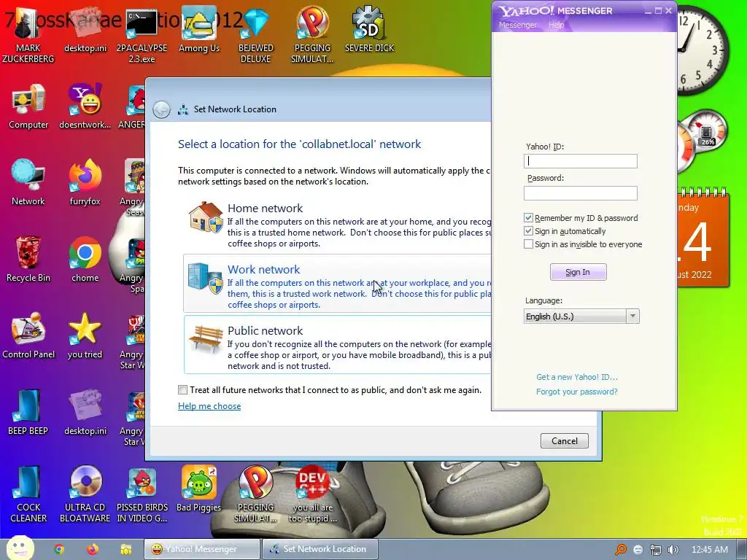This screenshot has width=747, height=560.
Task: Launch the chome Chrome shortcut
Action: coord(85,260)
